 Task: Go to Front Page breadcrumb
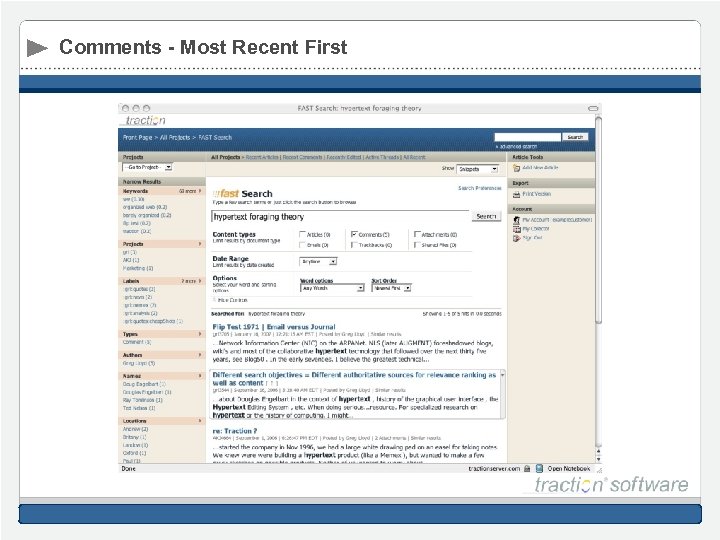click(x=137, y=137)
